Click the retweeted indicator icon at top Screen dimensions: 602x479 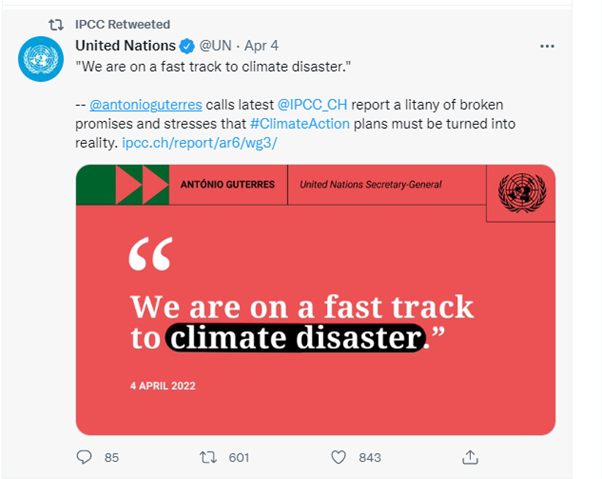click(x=56, y=25)
